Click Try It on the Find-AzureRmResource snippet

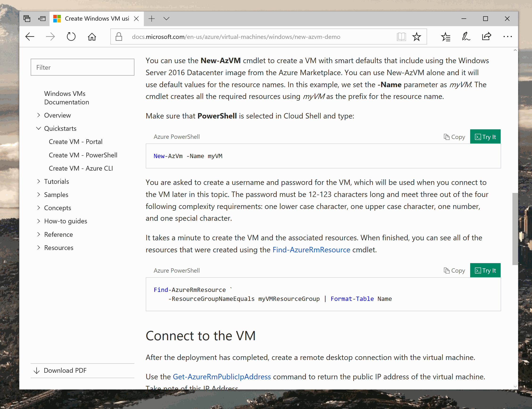[x=485, y=270]
